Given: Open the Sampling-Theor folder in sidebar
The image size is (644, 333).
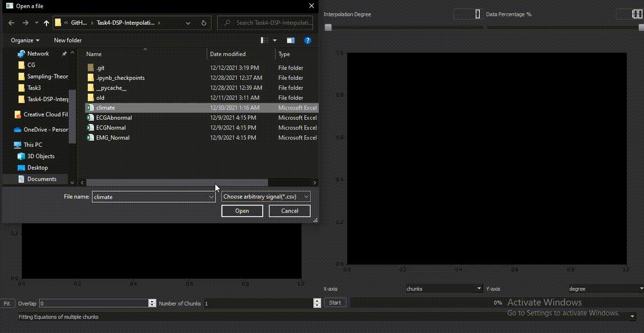Looking at the screenshot, I should [x=47, y=76].
